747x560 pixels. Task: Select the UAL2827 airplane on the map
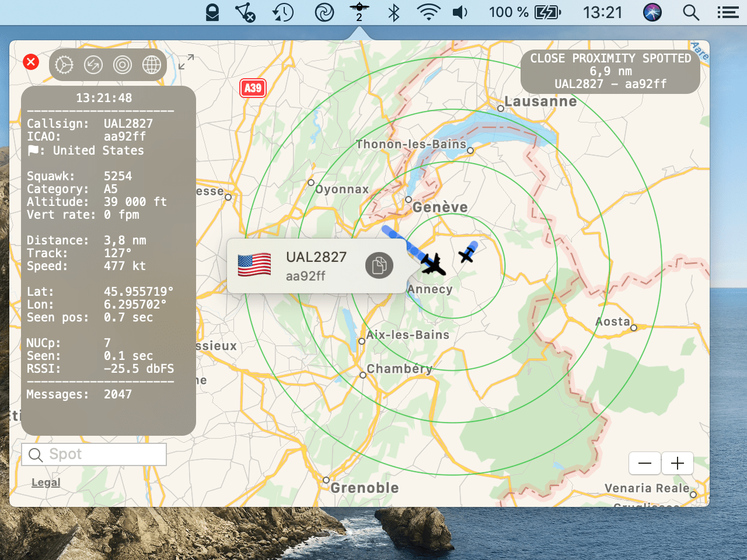click(x=433, y=264)
